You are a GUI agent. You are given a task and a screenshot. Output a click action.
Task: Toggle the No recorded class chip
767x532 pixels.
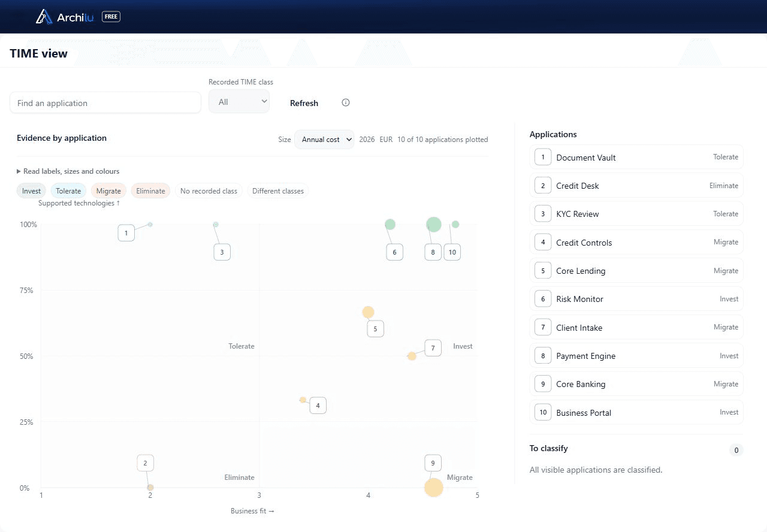[209, 191]
